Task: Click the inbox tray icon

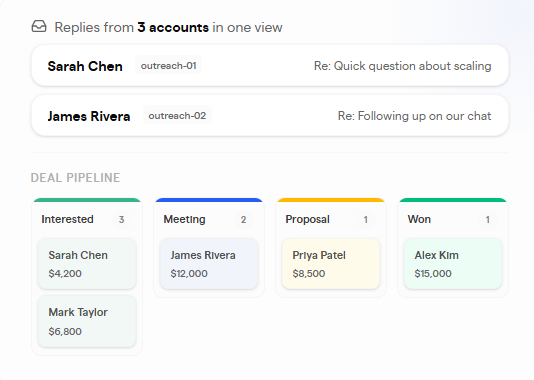Action: click(39, 27)
